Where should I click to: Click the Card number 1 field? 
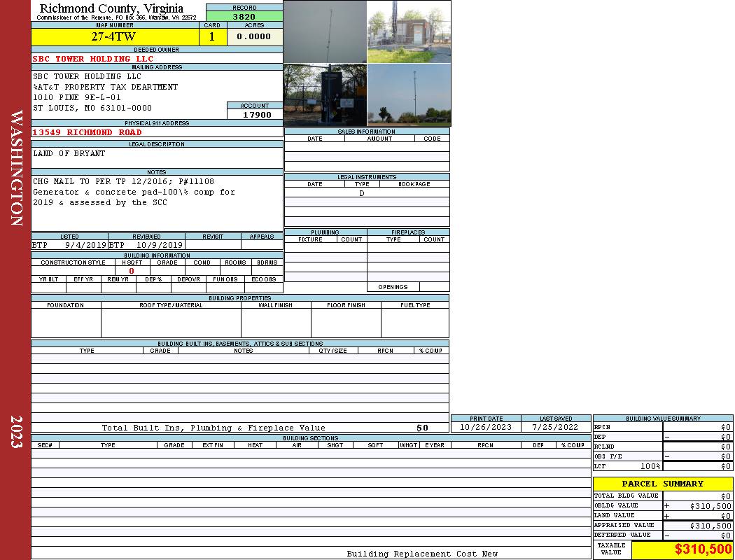pos(212,37)
